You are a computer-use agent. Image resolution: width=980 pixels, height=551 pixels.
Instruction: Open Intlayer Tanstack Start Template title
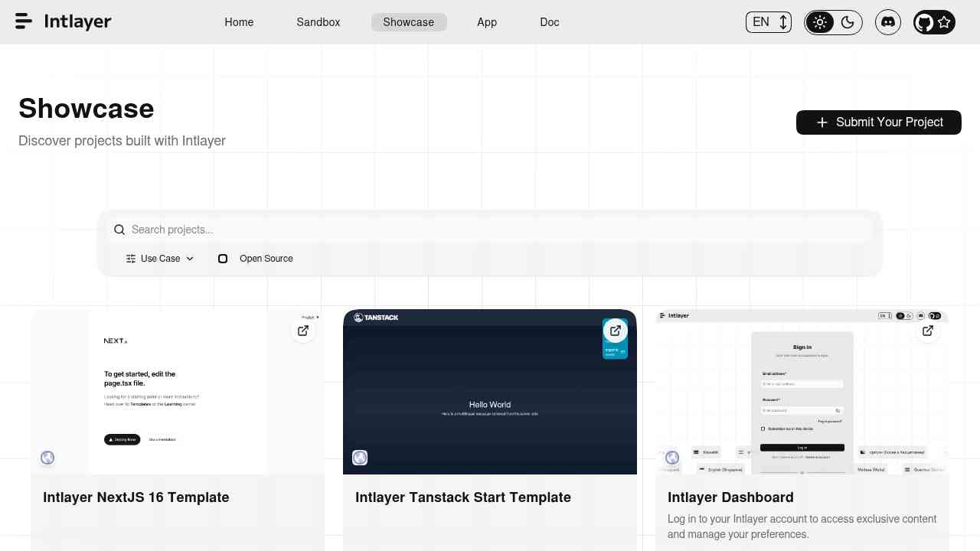[463, 497]
